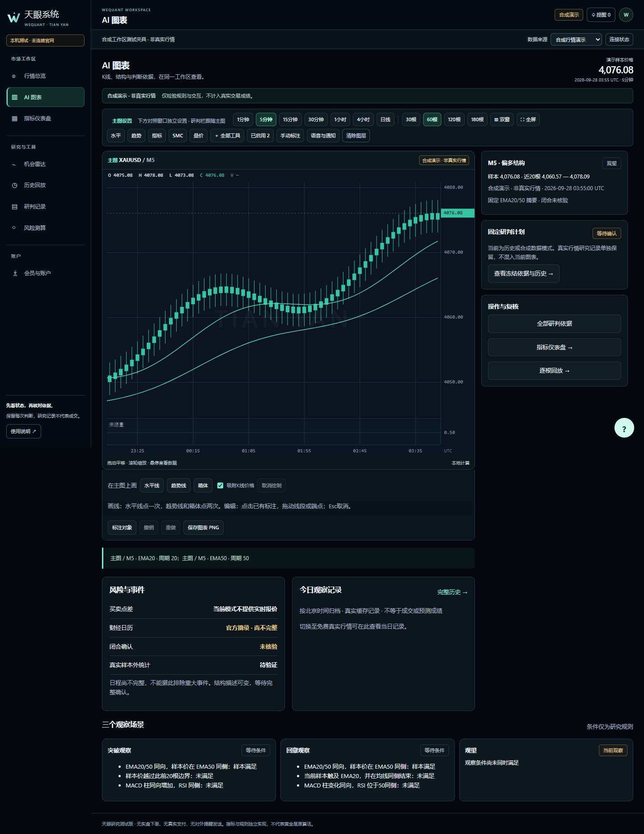Click the 逐根回放 button
Viewport: 644px width, 834px height.
point(554,371)
